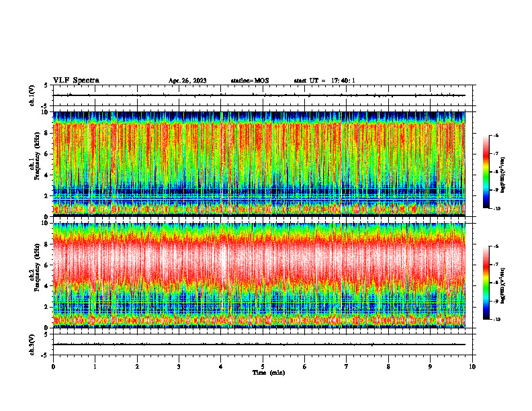The width and height of the screenshot is (532, 411).
Task: Click the ch.2 spectrogram color scale bar
Action: 486,283
